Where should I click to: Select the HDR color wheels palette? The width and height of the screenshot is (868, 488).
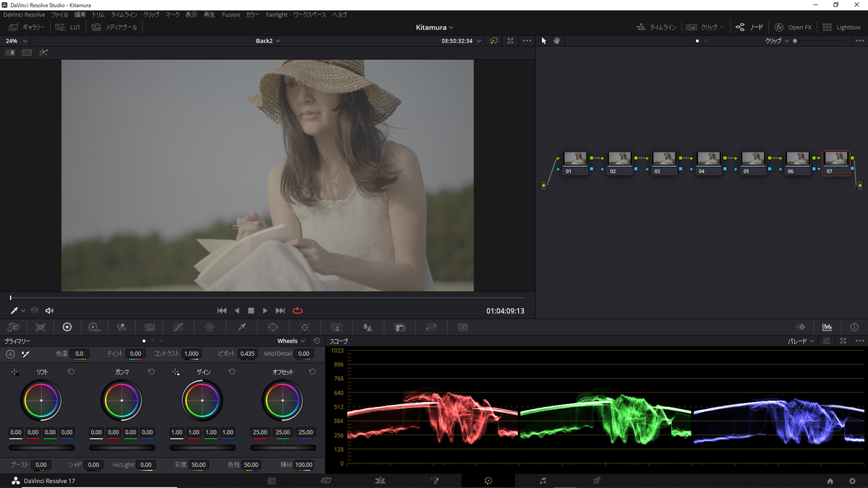94,328
